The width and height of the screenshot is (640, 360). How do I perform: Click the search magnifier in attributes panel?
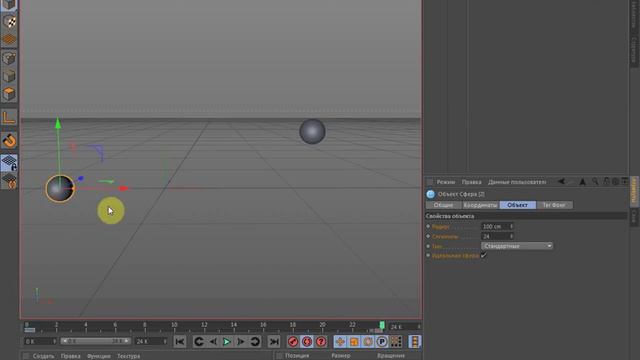[596, 182]
